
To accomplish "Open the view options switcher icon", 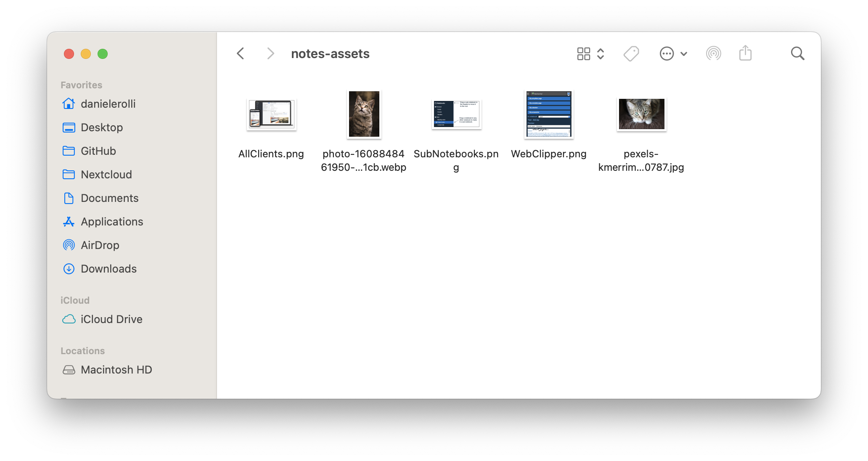I will coord(591,53).
